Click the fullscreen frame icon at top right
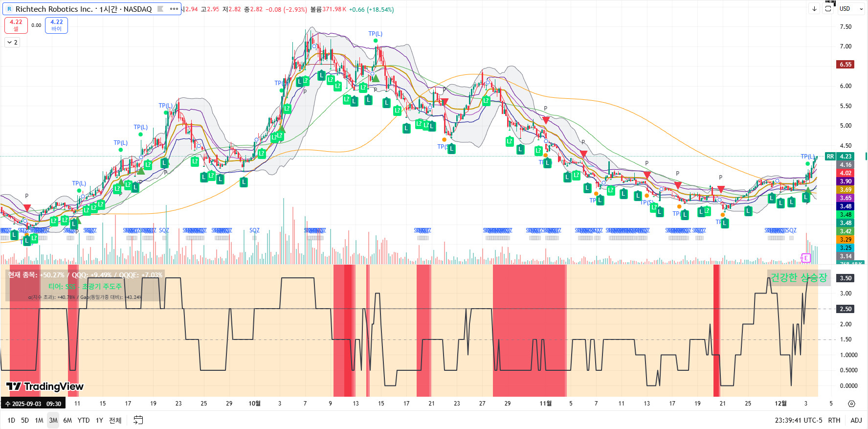This screenshot has height=429, width=868. [828, 9]
